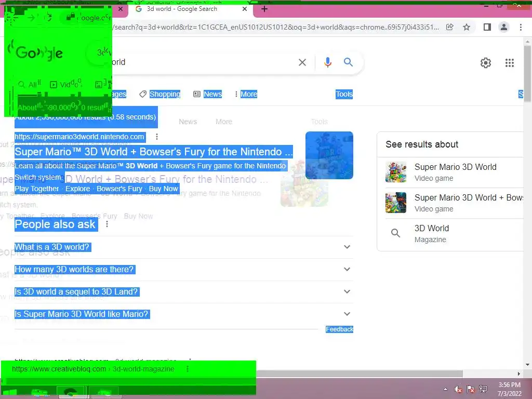Image resolution: width=532 pixels, height=399 pixels.
Task: Open Super Mario 3D World + Bowser's Fury result title
Action: (x=154, y=152)
